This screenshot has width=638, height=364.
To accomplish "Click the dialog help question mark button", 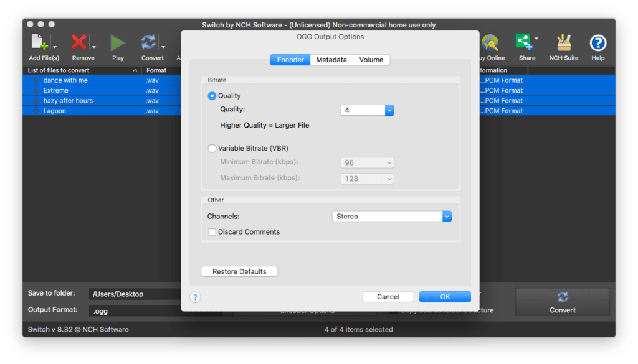I will 195,297.
